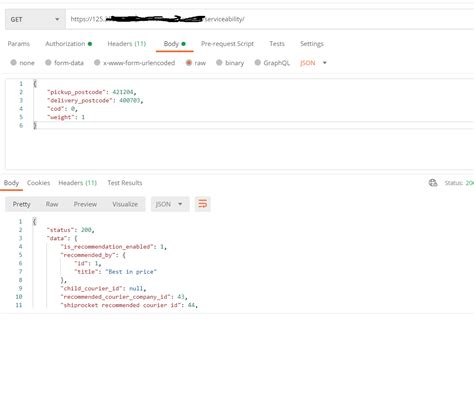Open the request Headers (11) tab
Viewport: 474px width, 417px height.
(127, 44)
